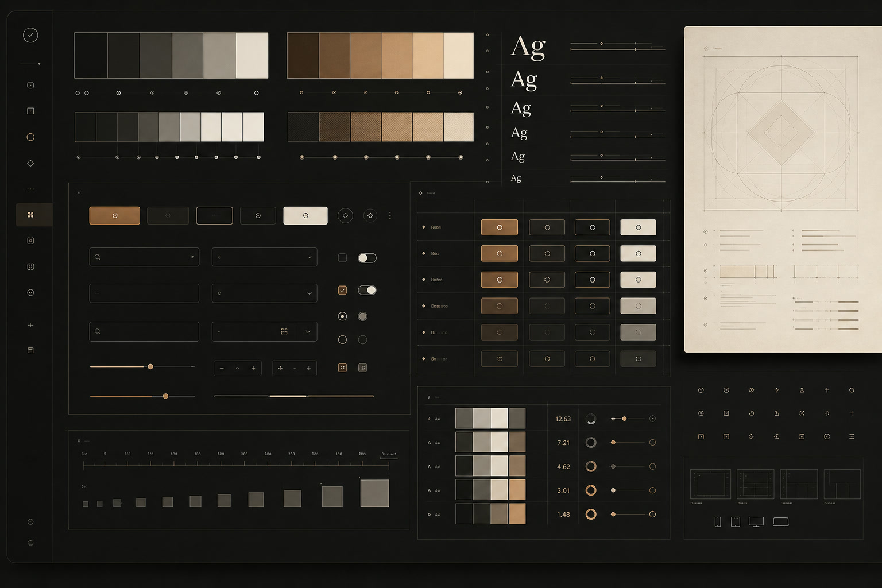Click the 12.63 contrast ratio value
This screenshot has width=882, height=588.
[x=563, y=419]
